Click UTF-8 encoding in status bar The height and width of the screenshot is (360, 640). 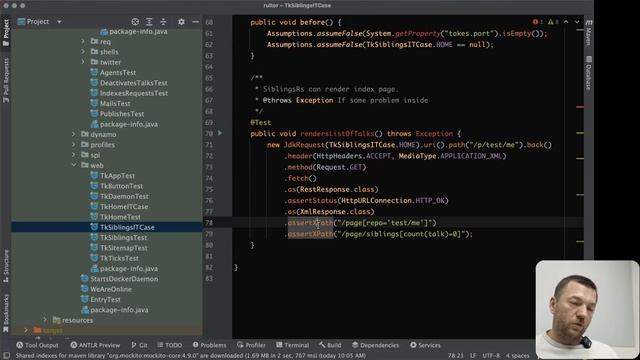pos(491,356)
